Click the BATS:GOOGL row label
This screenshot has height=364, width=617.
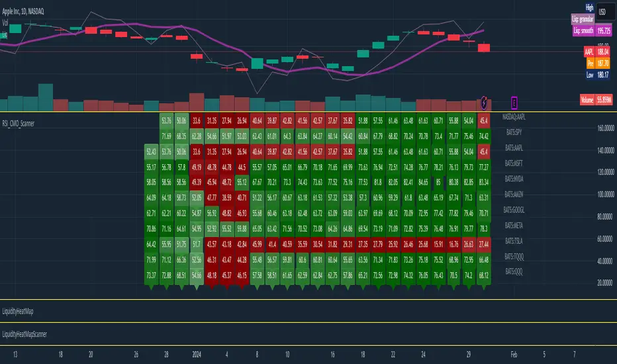click(514, 210)
